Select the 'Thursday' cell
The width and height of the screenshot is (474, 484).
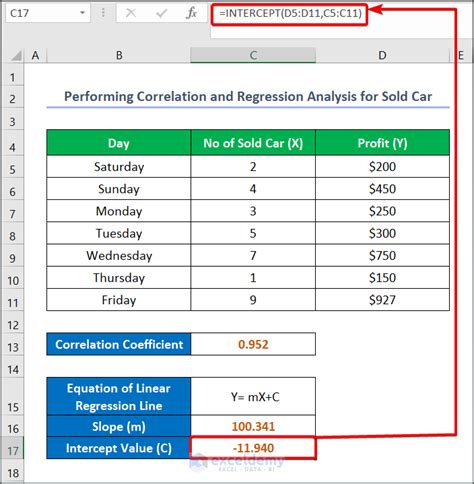(x=119, y=277)
